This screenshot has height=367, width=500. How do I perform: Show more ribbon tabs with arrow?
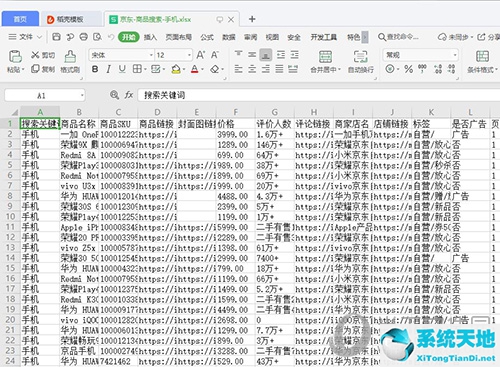point(365,37)
